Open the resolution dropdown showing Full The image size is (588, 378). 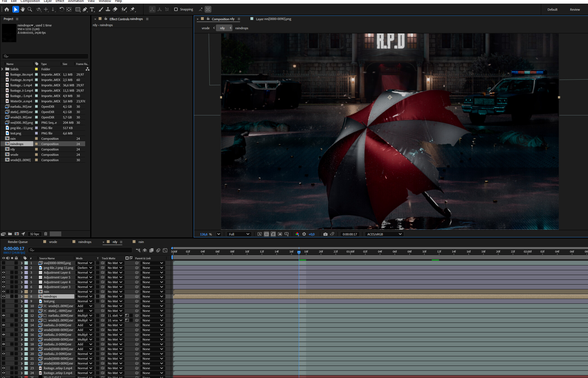pos(239,234)
